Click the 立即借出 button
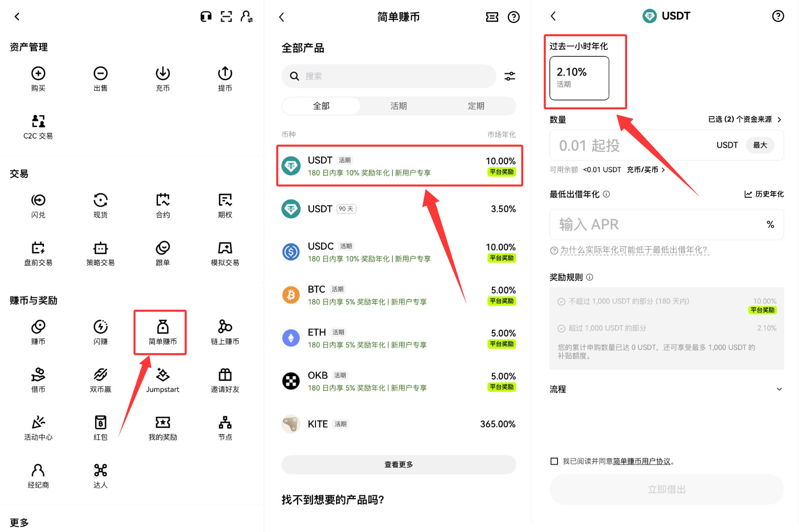The height and width of the screenshot is (532, 799). coord(667,490)
